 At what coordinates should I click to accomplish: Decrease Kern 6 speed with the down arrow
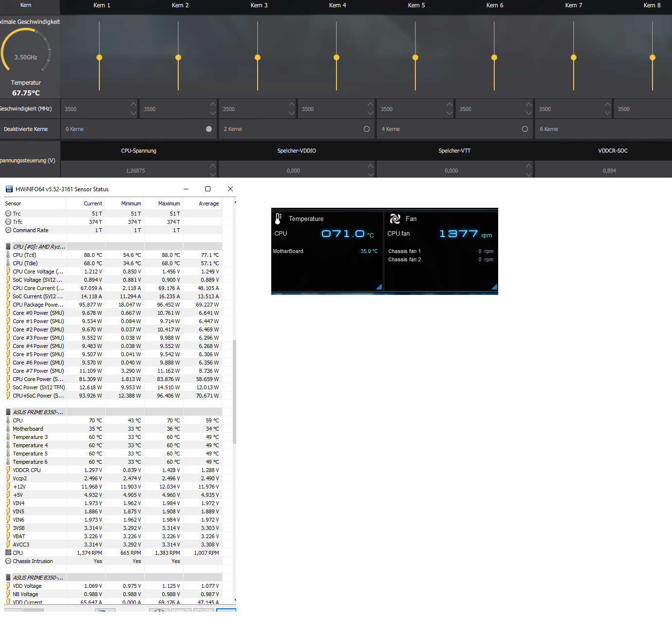coord(529,113)
